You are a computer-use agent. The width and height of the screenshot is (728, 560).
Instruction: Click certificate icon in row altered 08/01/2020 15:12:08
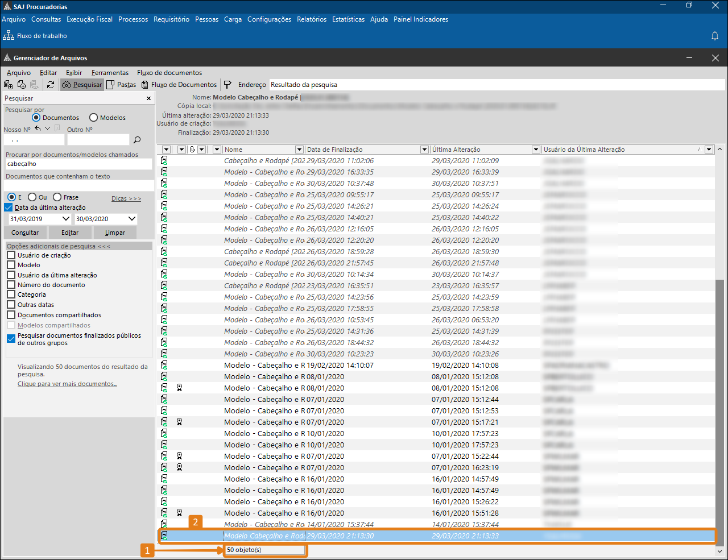tap(179, 388)
